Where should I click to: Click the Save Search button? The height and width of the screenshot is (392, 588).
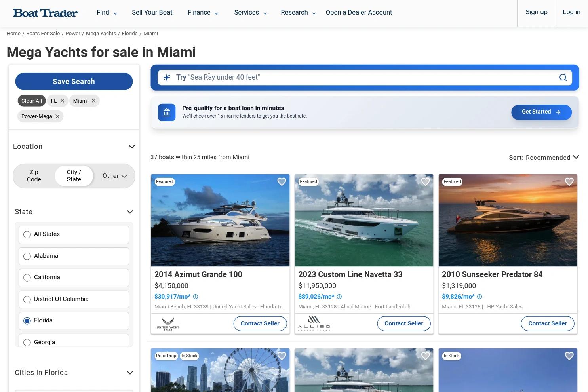click(x=74, y=82)
